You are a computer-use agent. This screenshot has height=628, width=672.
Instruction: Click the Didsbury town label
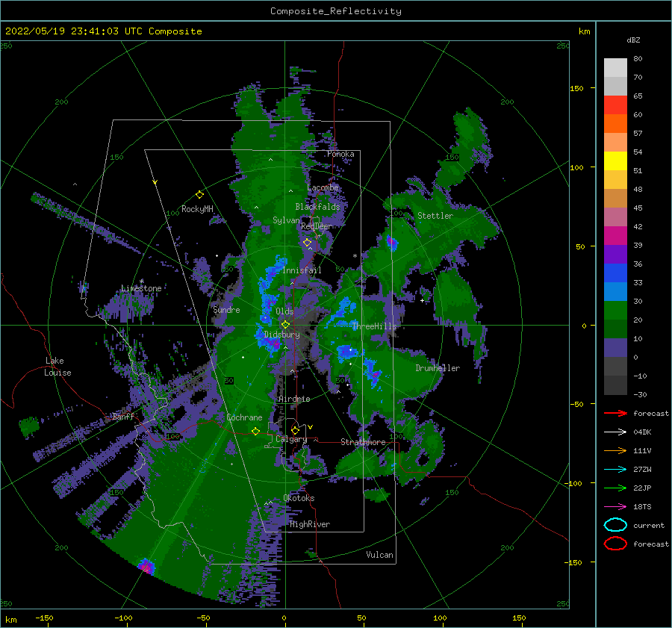281,335
